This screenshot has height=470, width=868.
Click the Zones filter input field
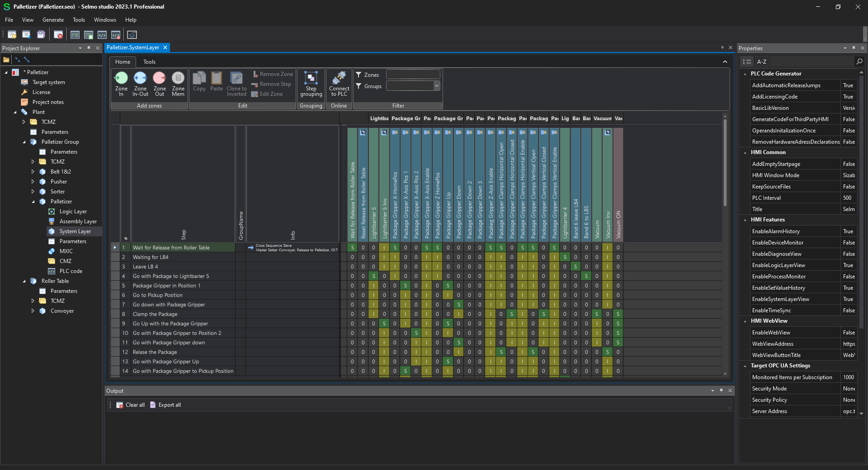(413, 74)
